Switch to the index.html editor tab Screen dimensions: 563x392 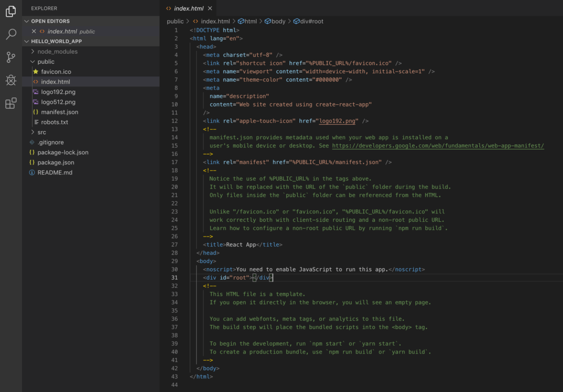(x=188, y=8)
